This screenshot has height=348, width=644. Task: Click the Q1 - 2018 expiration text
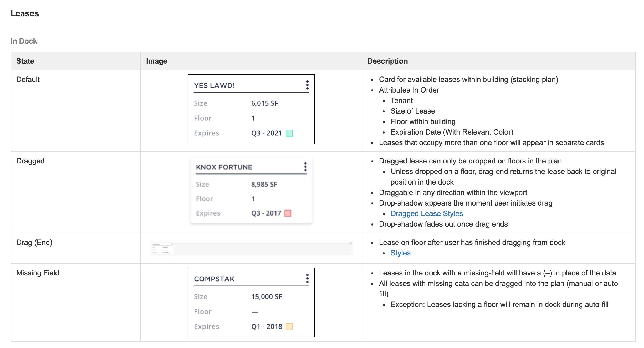[267, 327]
